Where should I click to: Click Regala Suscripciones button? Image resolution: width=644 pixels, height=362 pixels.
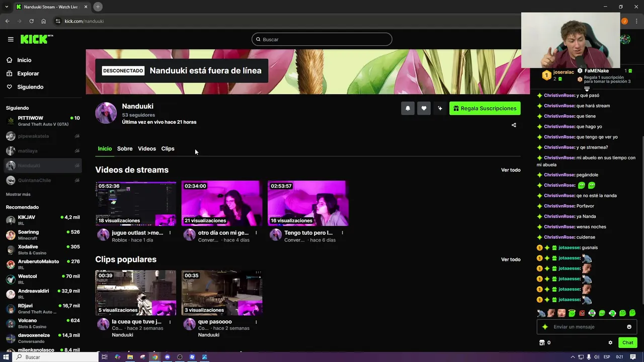click(x=485, y=108)
